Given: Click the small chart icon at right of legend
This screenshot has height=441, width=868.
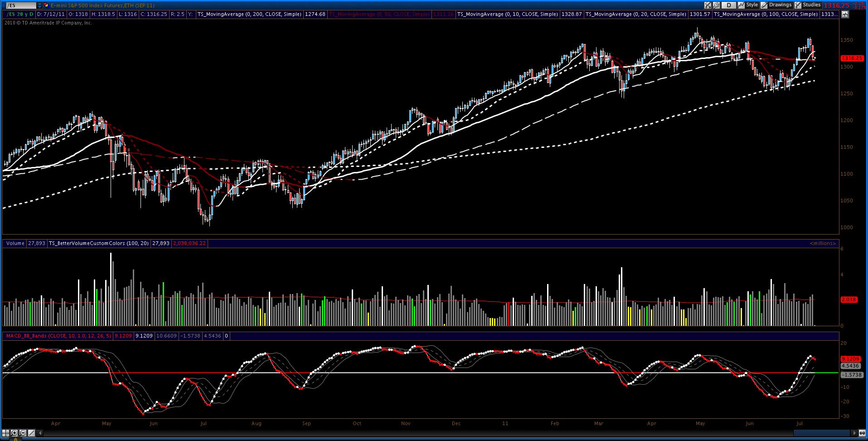Looking at the screenshot, I should click(x=845, y=15).
